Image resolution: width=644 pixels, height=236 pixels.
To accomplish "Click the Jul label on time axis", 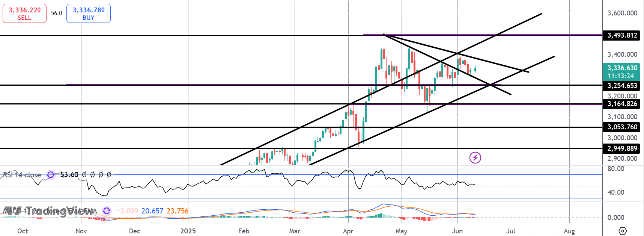I will 510,231.
